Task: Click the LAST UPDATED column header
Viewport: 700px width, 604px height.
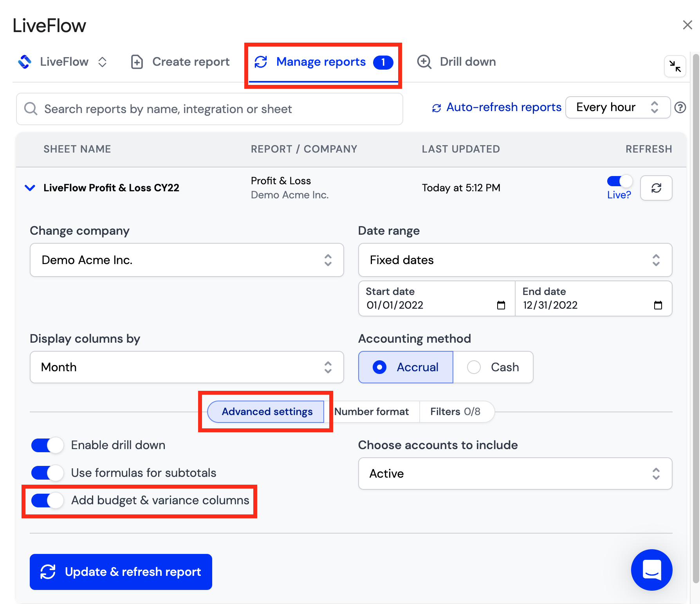Action: coord(461,149)
